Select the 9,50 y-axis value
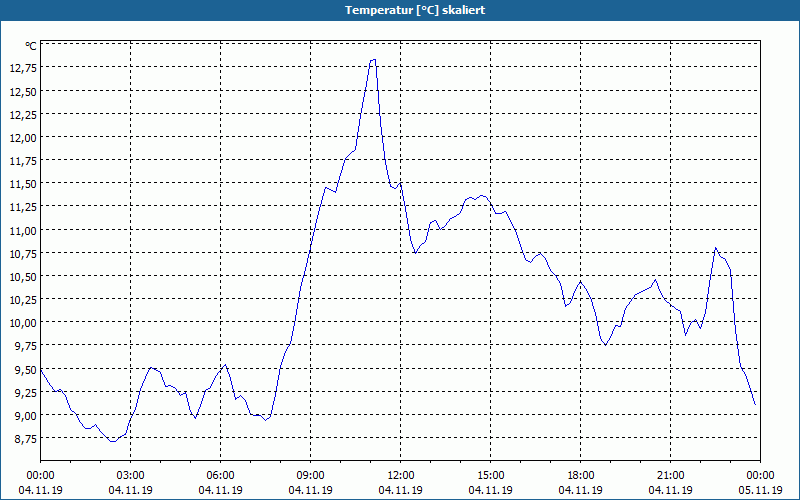800x500 pixels. click(x=26, y=369)
